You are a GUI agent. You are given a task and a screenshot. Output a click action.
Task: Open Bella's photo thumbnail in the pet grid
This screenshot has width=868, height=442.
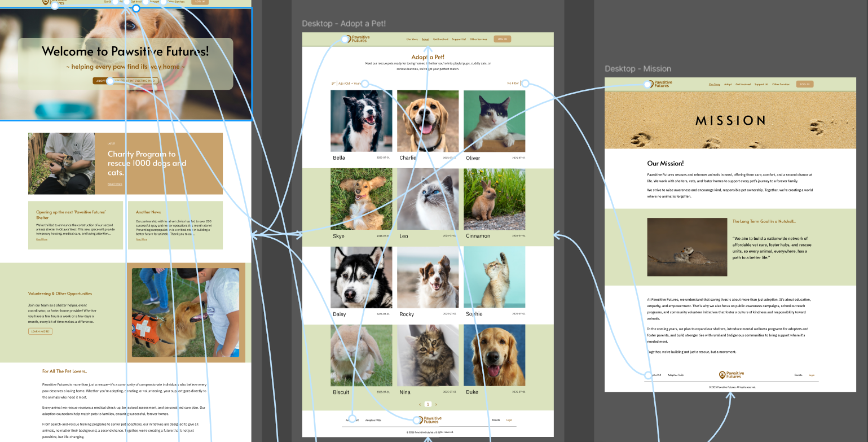pyautogui.click(x=361, y=120)
